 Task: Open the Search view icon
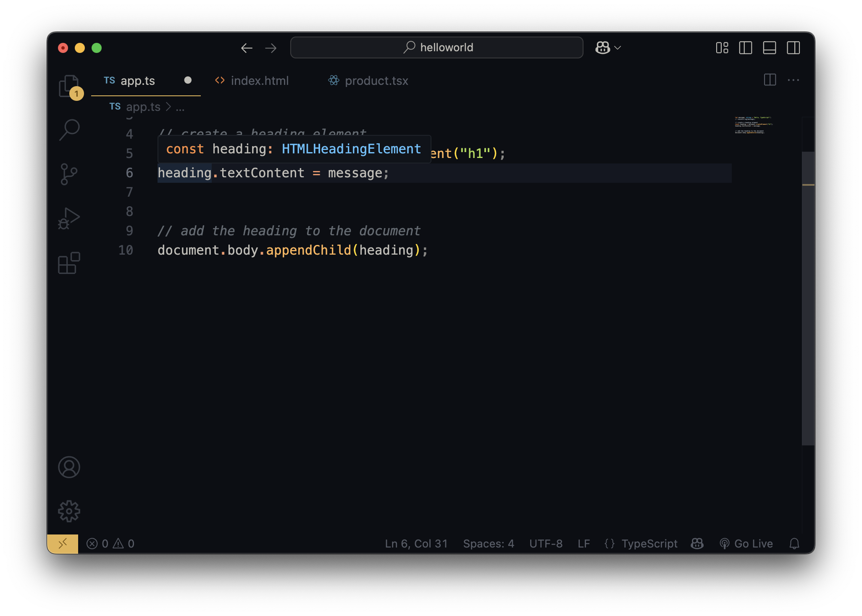coord(69,130)
